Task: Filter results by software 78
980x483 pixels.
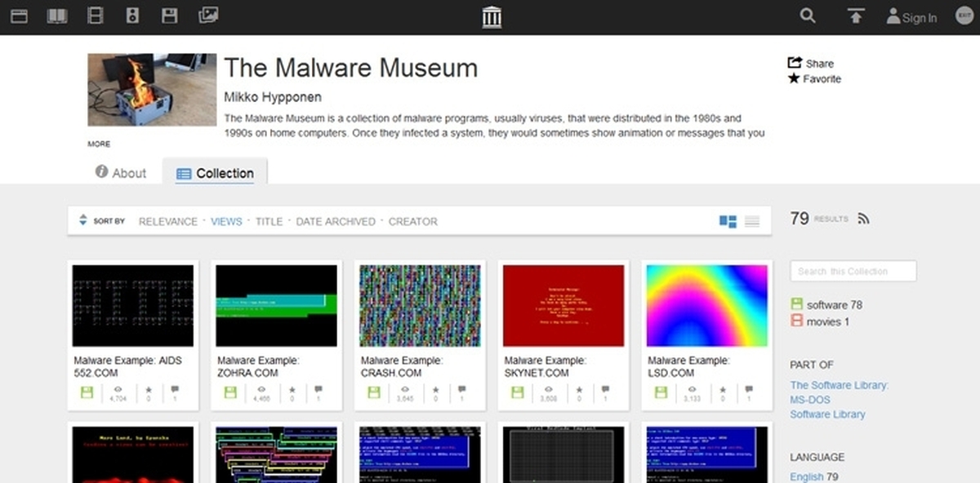Action: coord(826,304)
